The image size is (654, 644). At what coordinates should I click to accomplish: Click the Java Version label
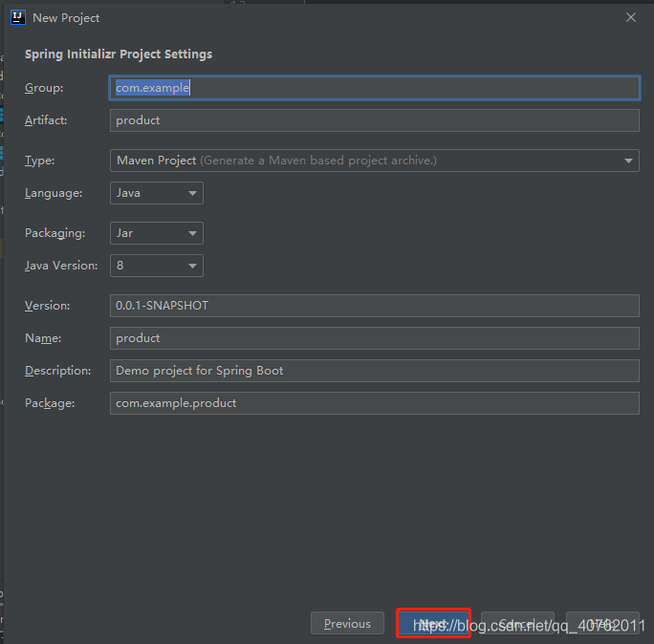tap(61, 266)
